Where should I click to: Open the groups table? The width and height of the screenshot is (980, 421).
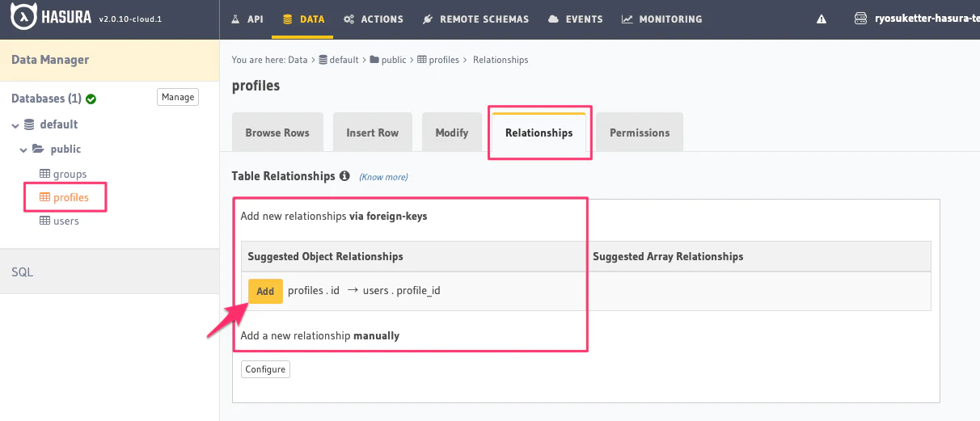pyautogui.click(x=70, y=174)
